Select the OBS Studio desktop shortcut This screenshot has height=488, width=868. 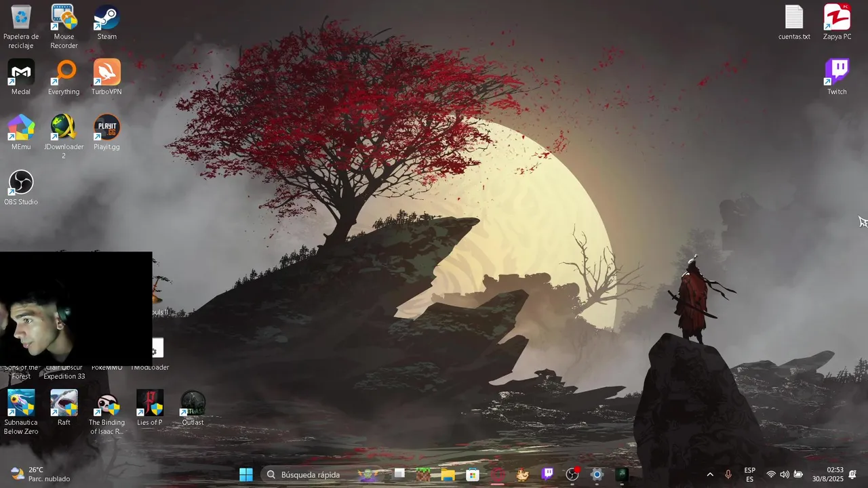point(21,188)
